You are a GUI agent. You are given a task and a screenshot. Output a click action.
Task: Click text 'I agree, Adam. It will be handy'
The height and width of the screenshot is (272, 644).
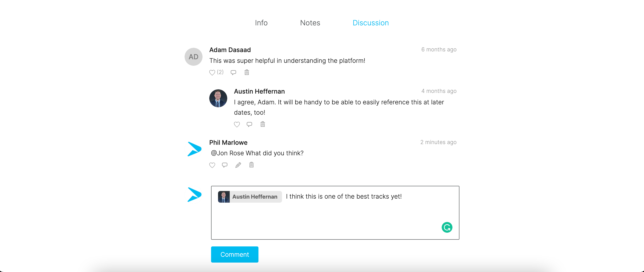point(278,102)
